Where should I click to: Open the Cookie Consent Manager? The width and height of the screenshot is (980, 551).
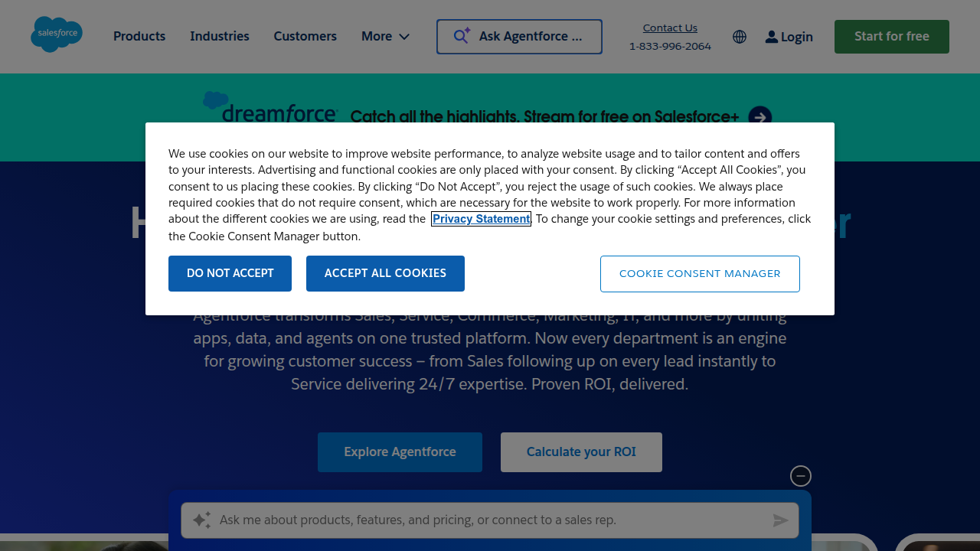699,273
